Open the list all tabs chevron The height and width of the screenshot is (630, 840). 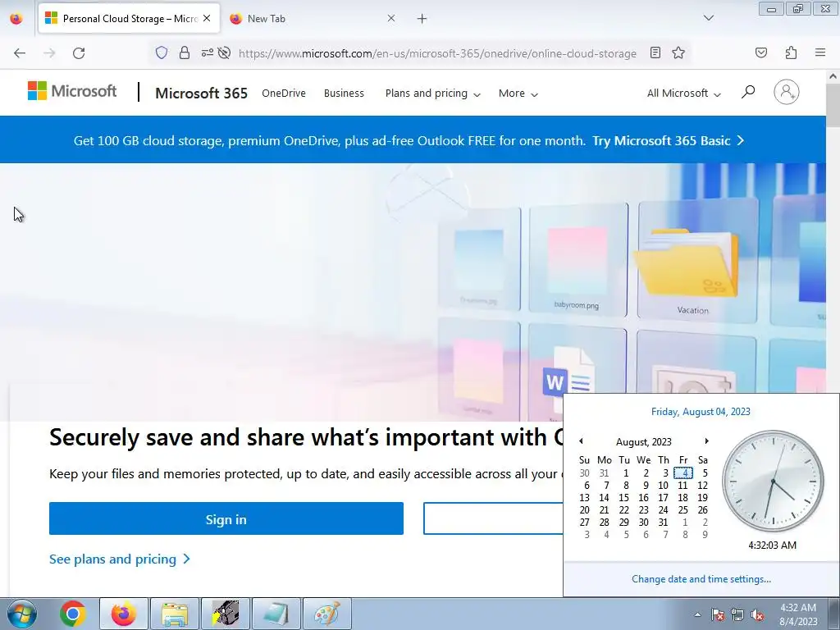click(708, 18)
